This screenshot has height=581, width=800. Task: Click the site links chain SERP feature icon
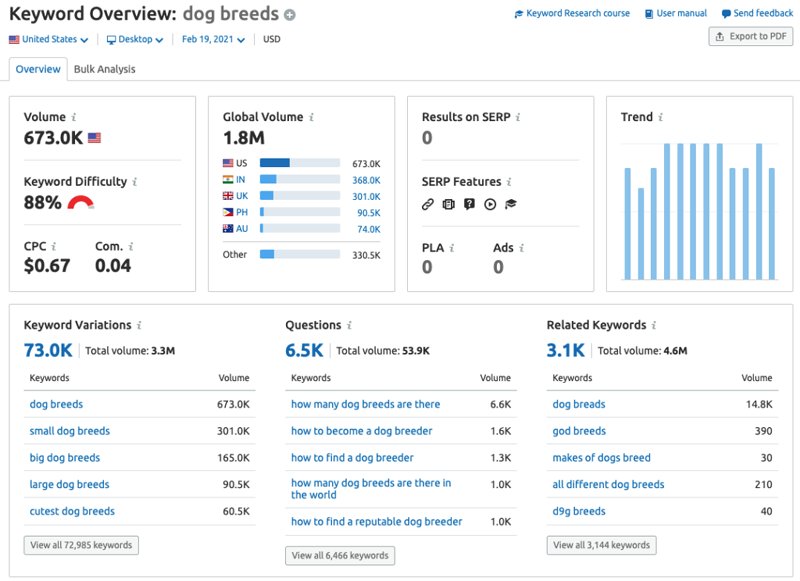coord(428,205)
